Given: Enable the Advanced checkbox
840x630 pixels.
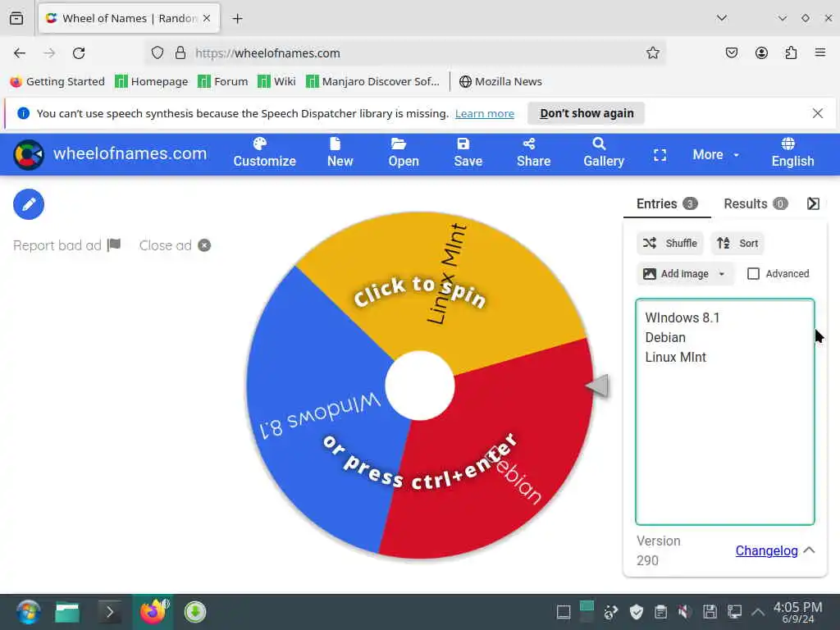Looking at the screenshot, I should coord(753,274).
